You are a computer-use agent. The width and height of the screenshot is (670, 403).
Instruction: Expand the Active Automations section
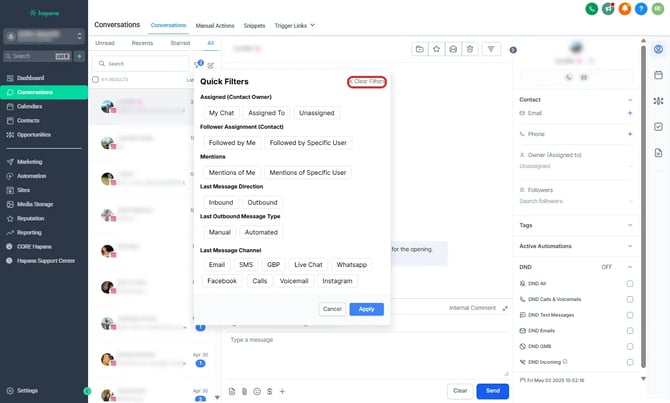pyautogui.click(x=629, y=246)
